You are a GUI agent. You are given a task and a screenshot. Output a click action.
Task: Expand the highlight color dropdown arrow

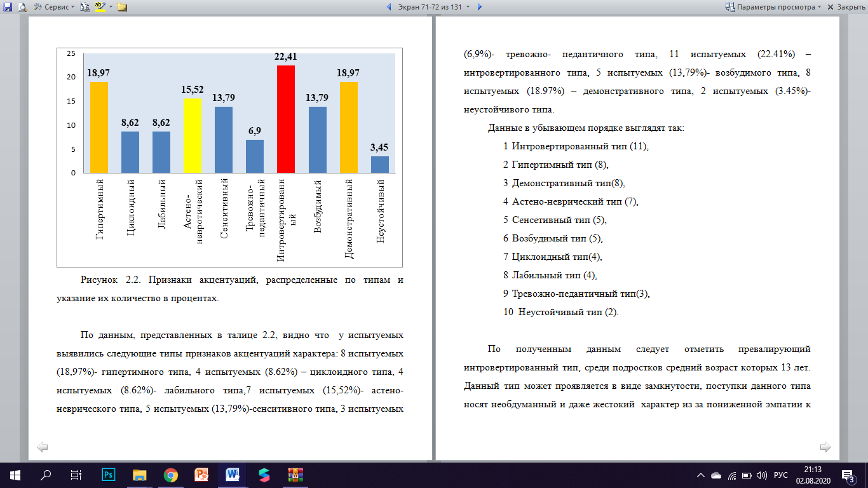pyautogui.click(x=111, y=8)
